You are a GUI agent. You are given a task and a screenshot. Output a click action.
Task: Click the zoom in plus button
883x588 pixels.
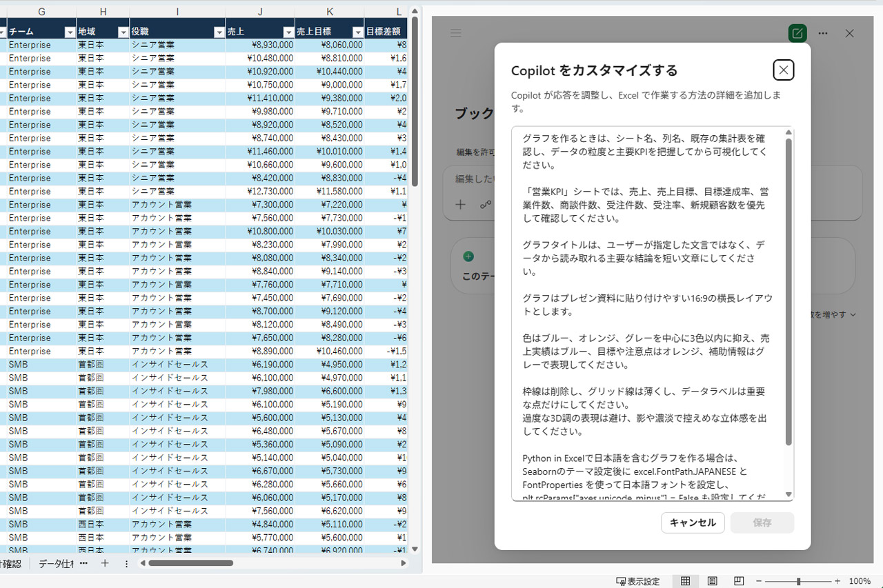pos(837,581)
